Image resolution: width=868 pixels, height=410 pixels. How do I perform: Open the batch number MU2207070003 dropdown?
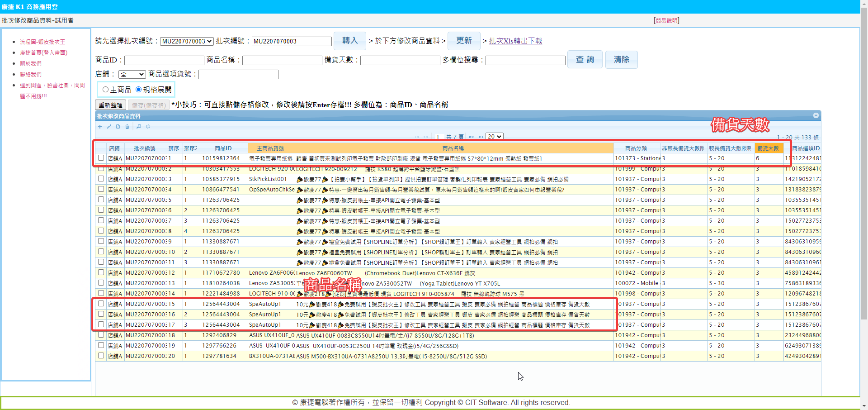(x=187, y=41)
